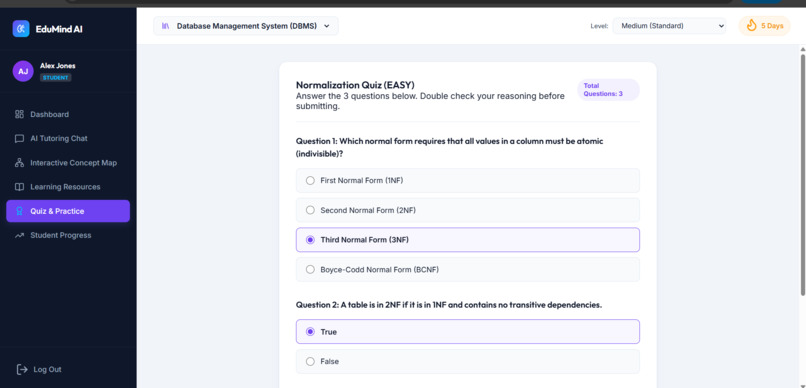The width and height of the screenshot is (806, 388).
Task: Click the Question 1 prompt text
Action: (x=450, y=147)
